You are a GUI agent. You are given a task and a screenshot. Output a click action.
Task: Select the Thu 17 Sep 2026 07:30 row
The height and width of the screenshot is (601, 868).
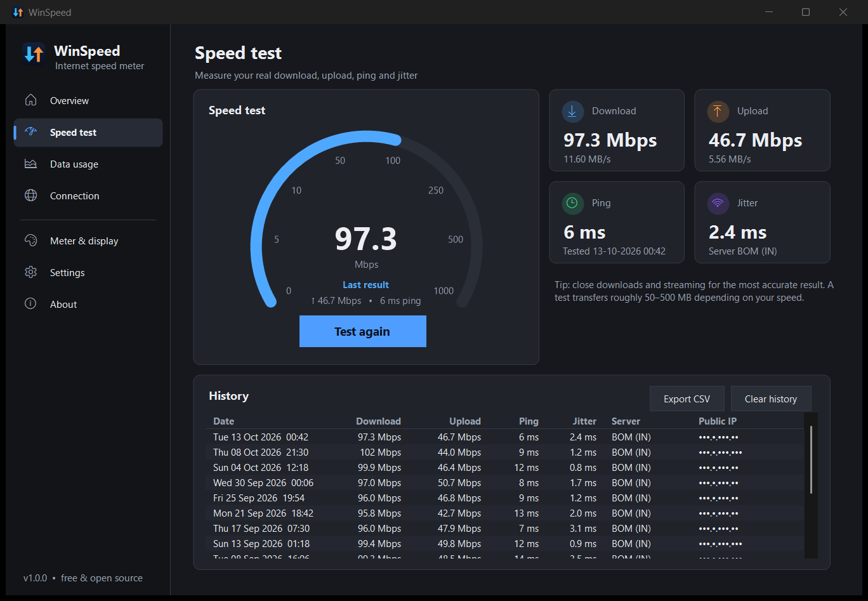505,529
